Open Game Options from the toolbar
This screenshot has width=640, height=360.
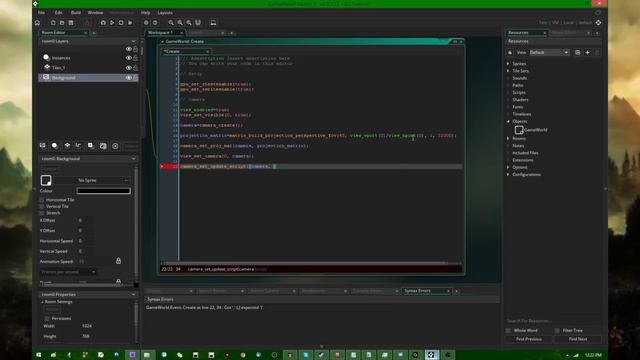coord(146,23)
